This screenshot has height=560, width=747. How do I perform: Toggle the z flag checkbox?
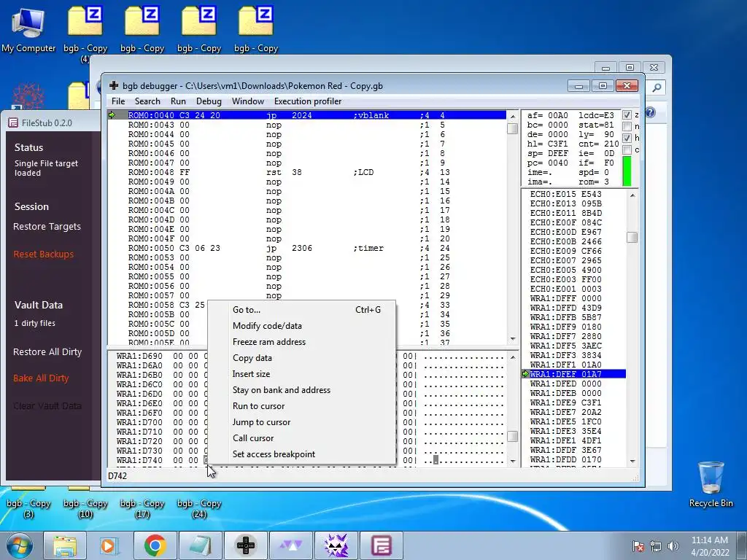pyautogui.click(x=627, y=114)
